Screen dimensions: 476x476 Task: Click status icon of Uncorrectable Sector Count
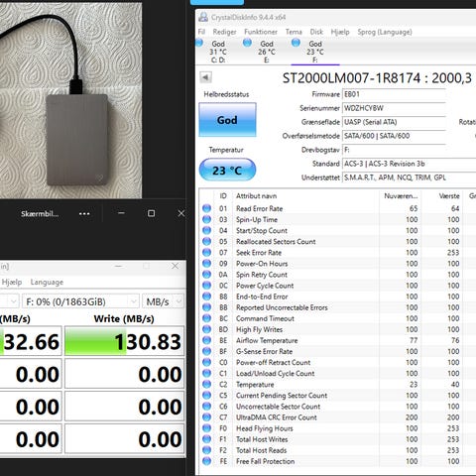click(207, 406)
